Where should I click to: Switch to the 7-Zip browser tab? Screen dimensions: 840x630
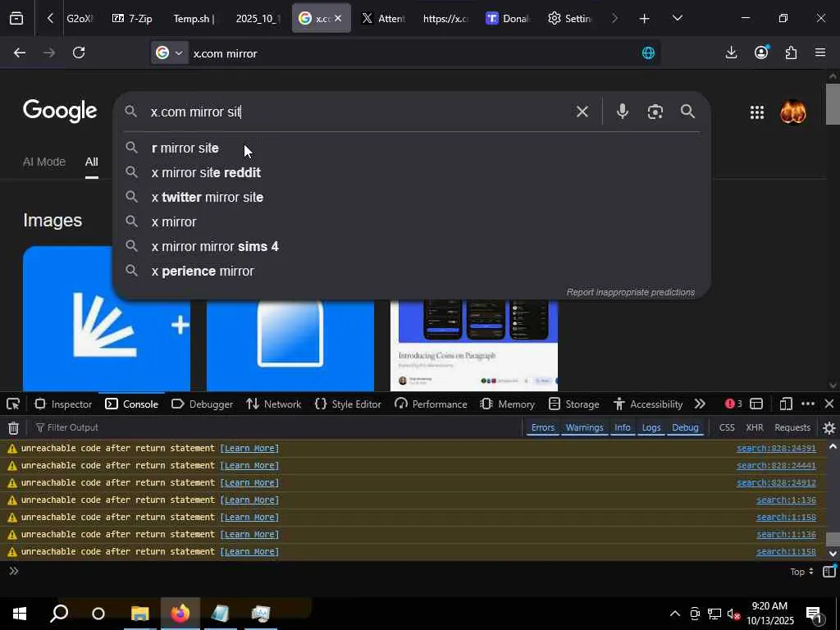(x=132, y=18)
